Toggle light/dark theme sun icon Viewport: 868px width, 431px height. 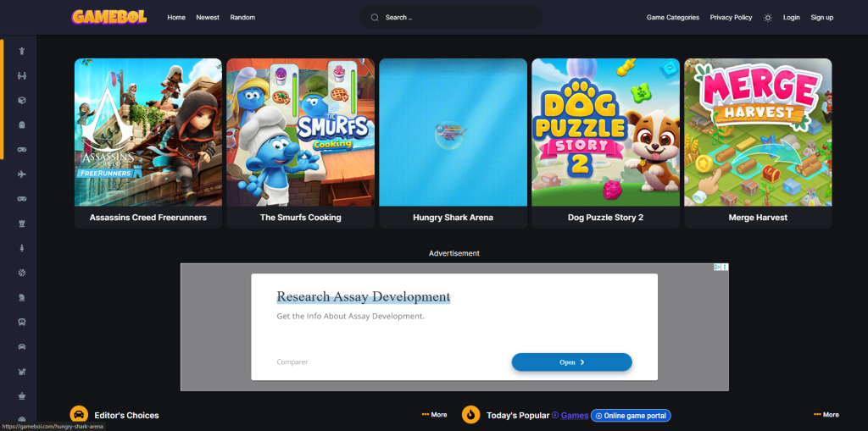(x=768, y=18)
